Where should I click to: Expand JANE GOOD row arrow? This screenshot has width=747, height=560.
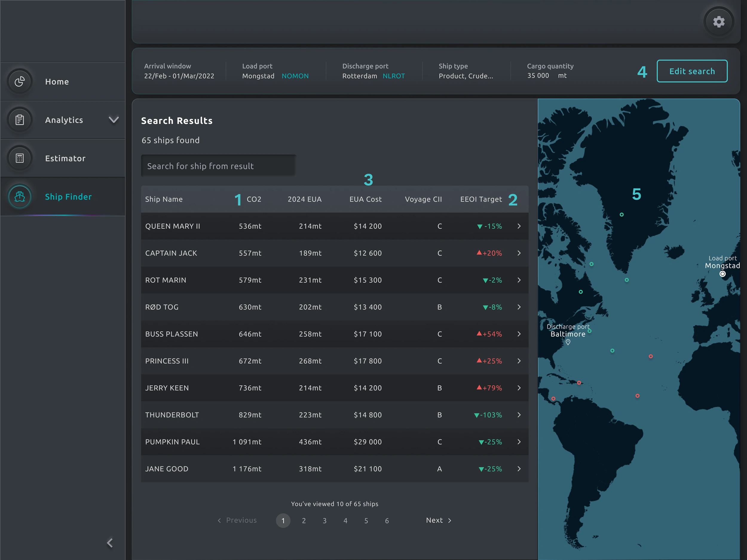point(519,469)
